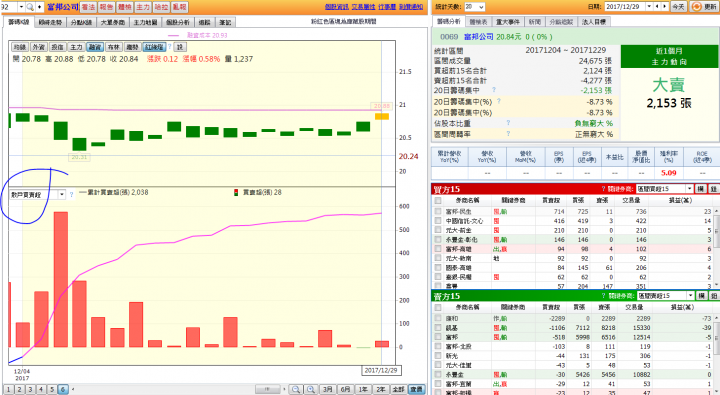Click the refresh 更新 button icon
Viewport: 720px width, 395px height.
point(703,6)
